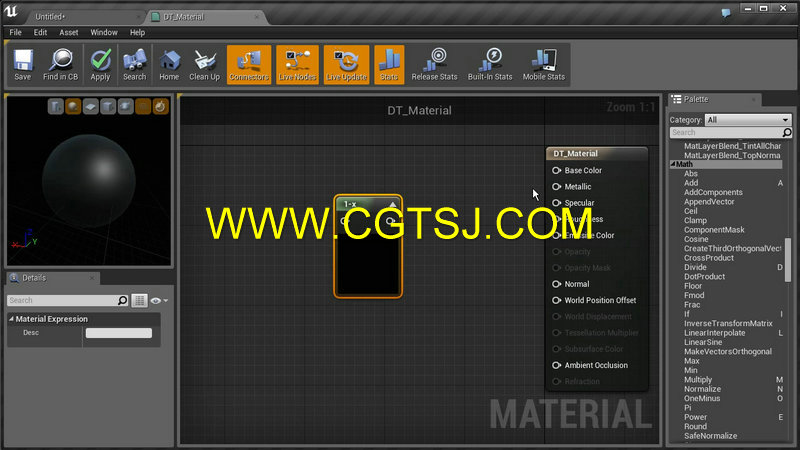Collapse the Math category in Palette
800x450 pixels.
[x=673, y=164]
